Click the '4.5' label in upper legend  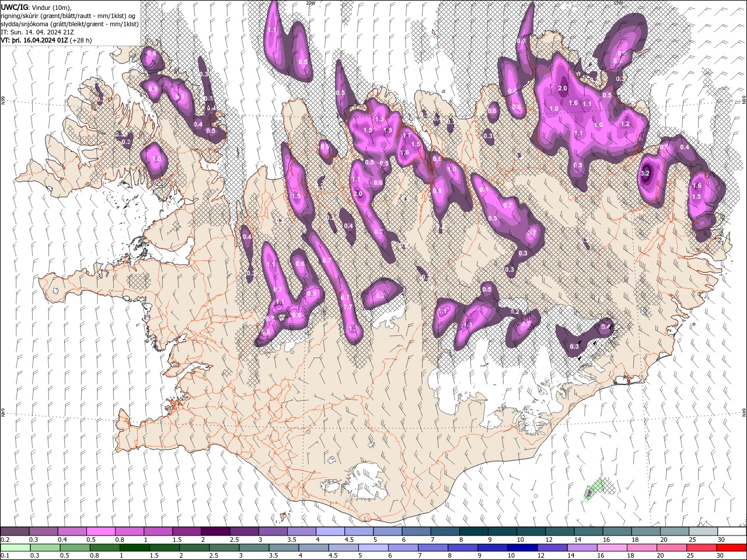(x=349, y=540)
